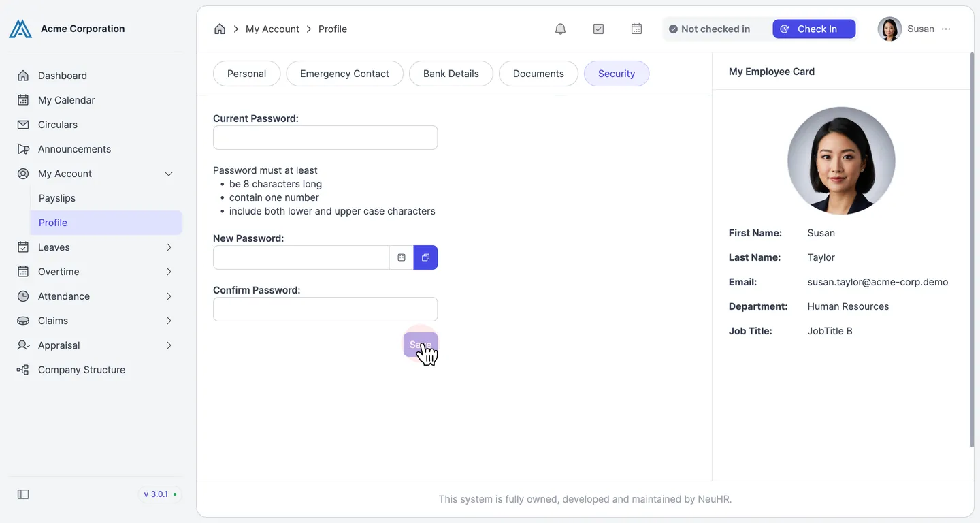Click the Leaves calendar-check icon
The height and width of the screenshot is (523, 980).
pyautogui.click(x=23, y=247)
